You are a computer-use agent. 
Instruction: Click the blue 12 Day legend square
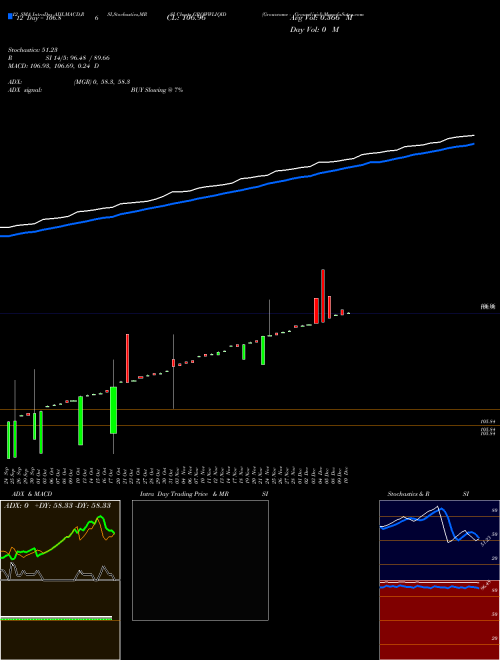[x=10, y=16]
